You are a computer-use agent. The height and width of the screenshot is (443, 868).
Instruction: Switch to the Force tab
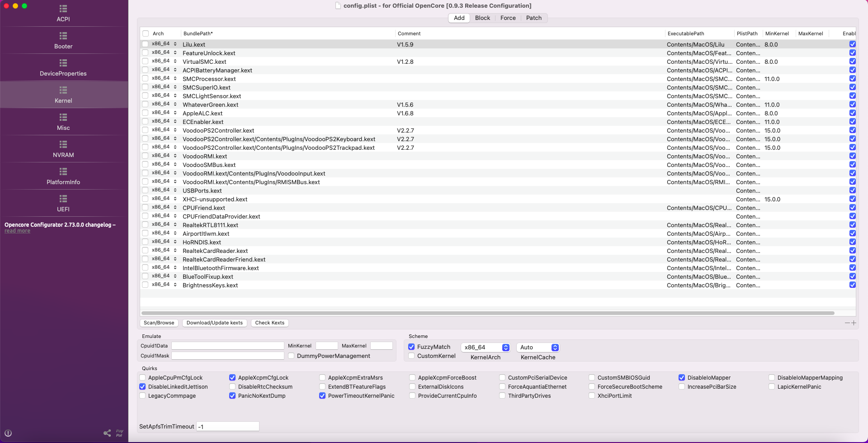click(x=508, y=18)
